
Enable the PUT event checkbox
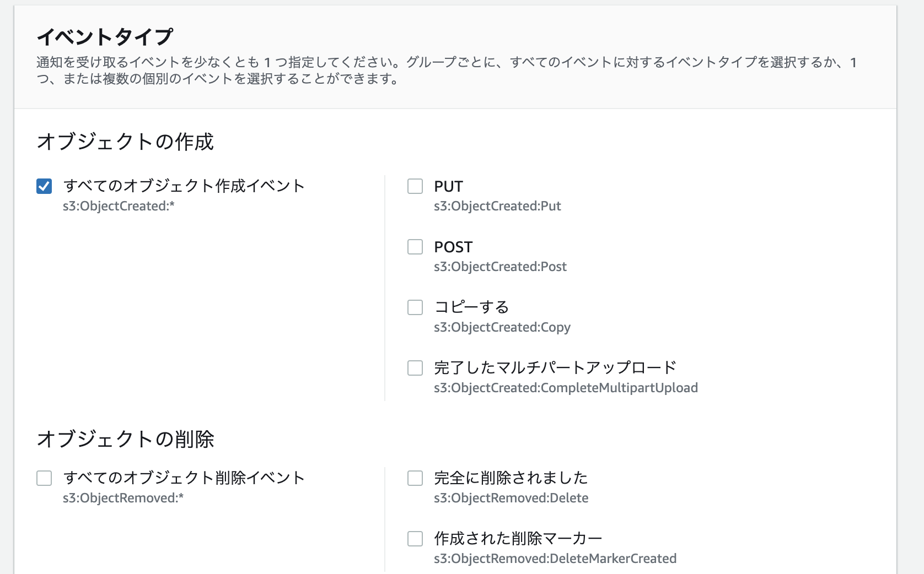point(415,187)
